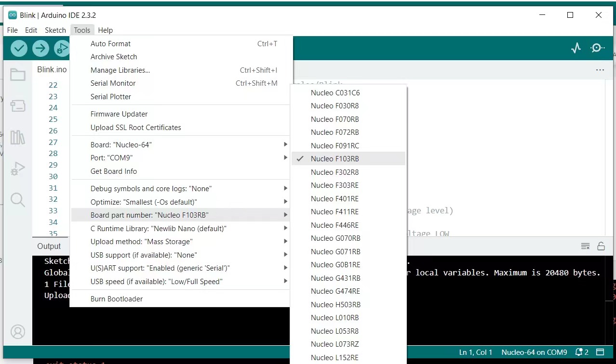
Task: Select Nucleo G431RB board part
Action: tap(348, 278)
